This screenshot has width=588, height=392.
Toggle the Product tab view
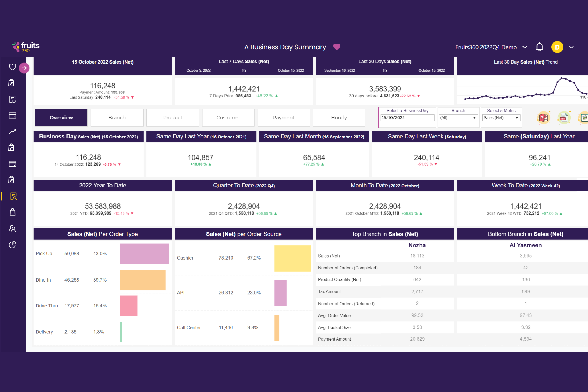pyautogui.click(x=172, y=117)
